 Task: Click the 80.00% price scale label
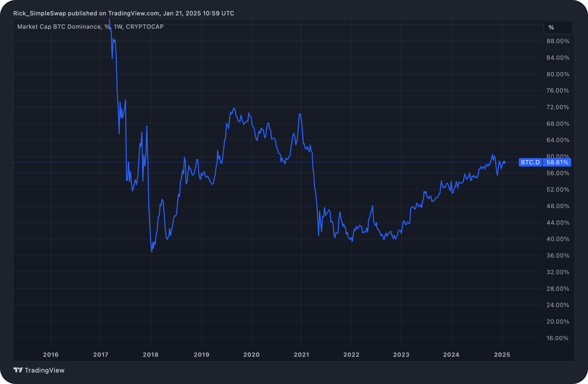point(558,74)
